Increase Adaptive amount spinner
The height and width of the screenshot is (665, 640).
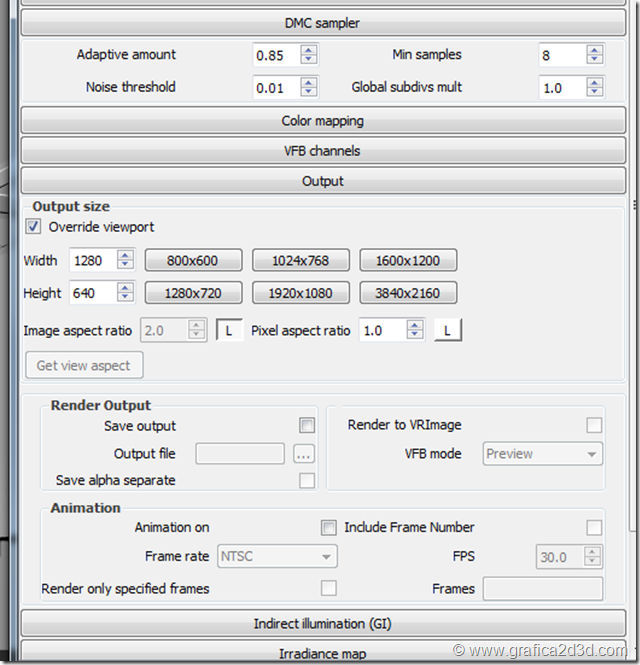point(309,50)
